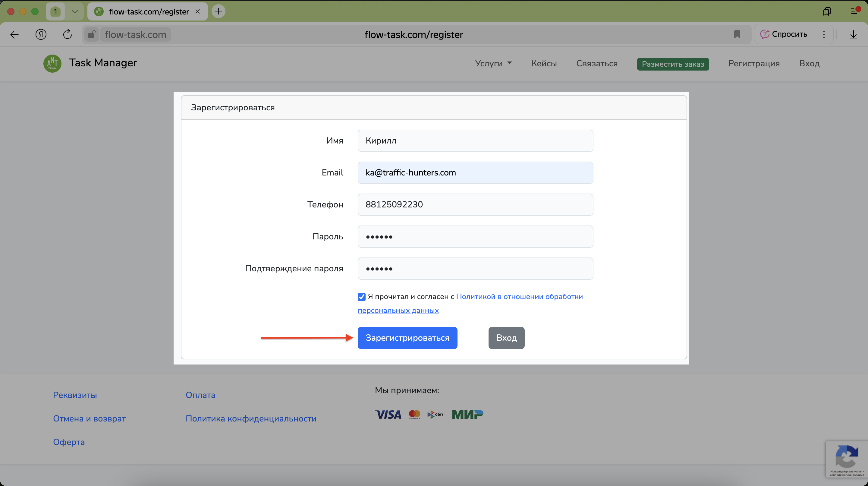This screenshot has height=486, width=868.
Task: Open the collections icon in title bar
Action: pos(826,11)
